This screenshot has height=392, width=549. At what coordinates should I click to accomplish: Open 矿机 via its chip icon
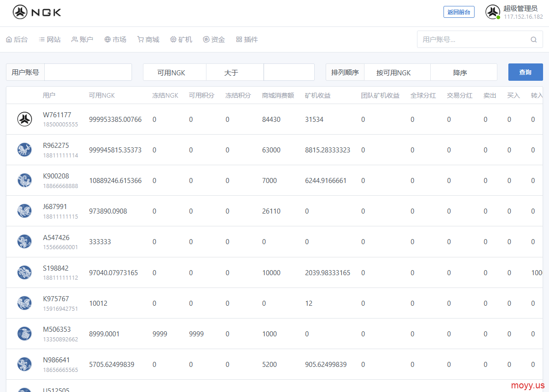pos(173,40)
